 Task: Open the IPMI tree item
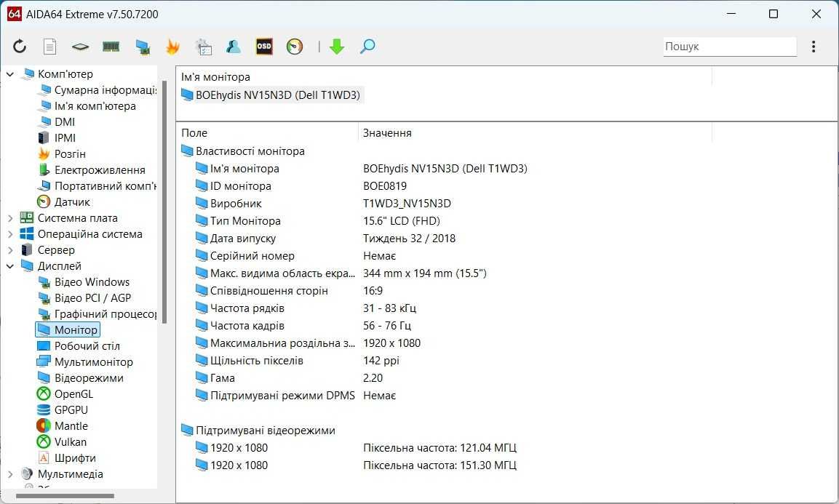[x=57, y=138]
